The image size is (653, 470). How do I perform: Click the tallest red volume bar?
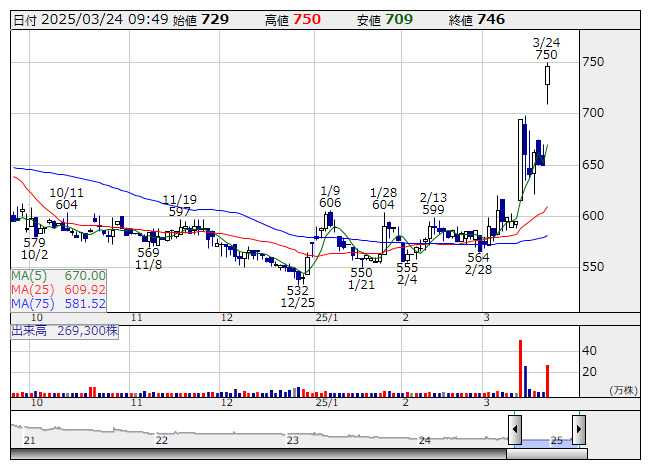pos(521,368)
